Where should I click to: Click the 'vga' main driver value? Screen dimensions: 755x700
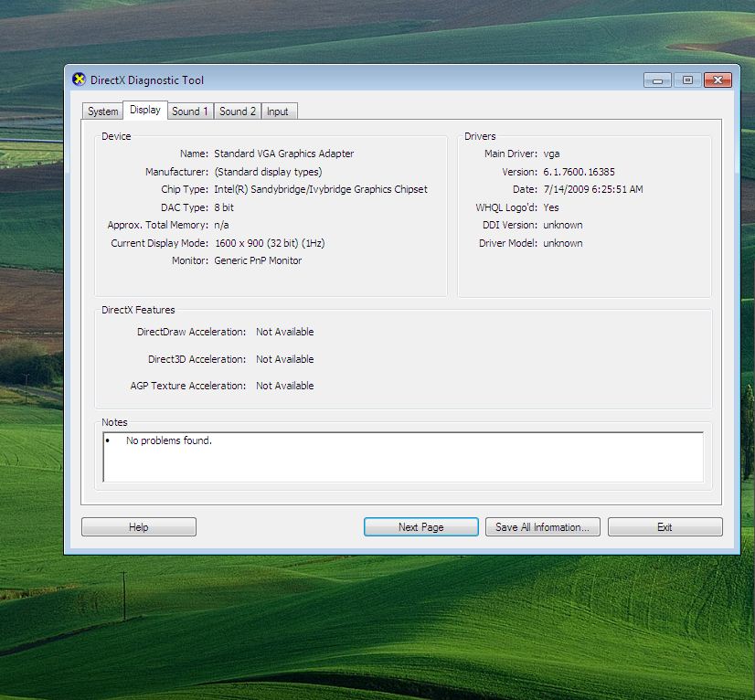pyautogui.click(x=551, y=154)
